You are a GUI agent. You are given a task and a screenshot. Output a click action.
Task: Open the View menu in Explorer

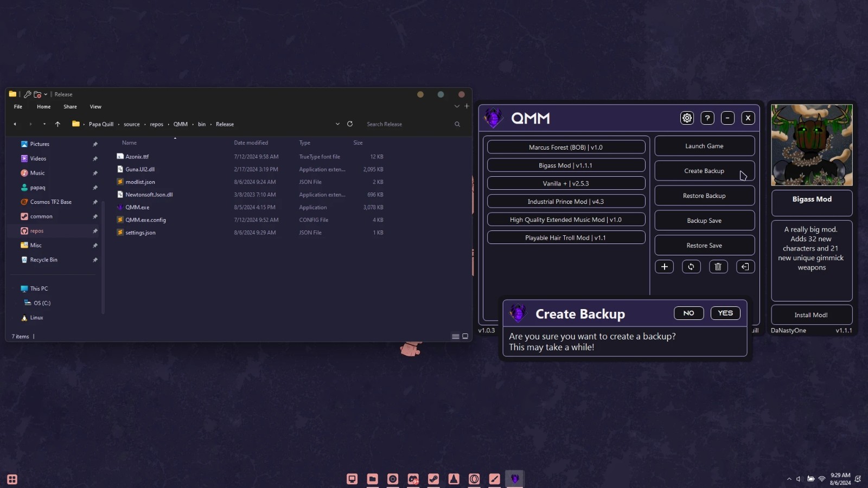tap(95, 107)
